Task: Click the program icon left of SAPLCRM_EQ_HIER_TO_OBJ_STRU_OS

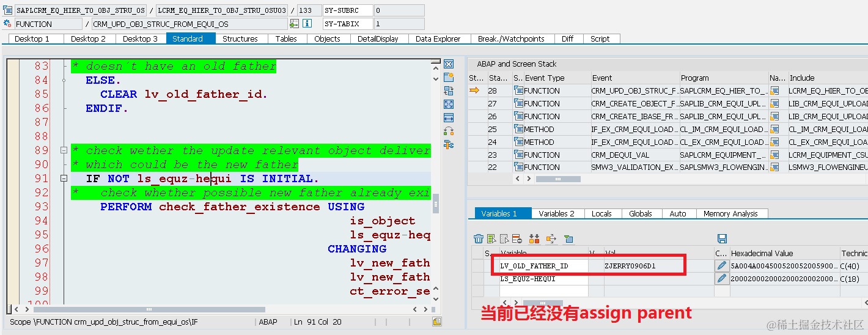Action: (7, 10)
